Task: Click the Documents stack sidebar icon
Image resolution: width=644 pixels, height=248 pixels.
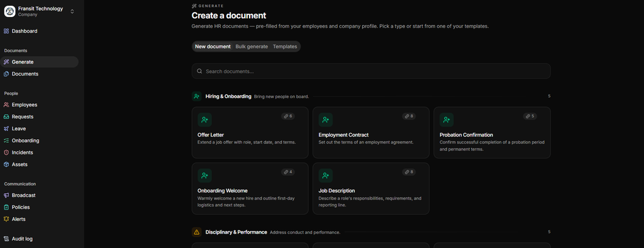Action: tap(6, 74)
